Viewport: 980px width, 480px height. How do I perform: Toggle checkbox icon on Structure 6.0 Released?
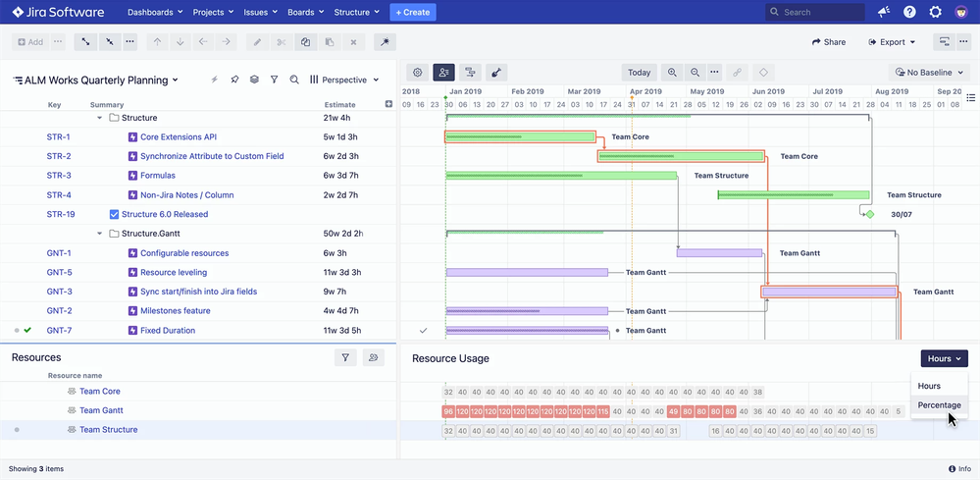(x=114, y=214)
